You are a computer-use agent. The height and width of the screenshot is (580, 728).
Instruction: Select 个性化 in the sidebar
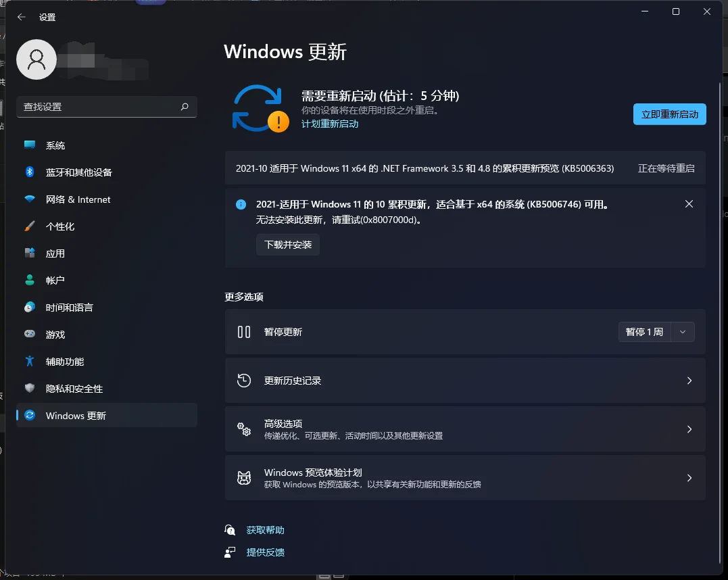tap(107, 226)
